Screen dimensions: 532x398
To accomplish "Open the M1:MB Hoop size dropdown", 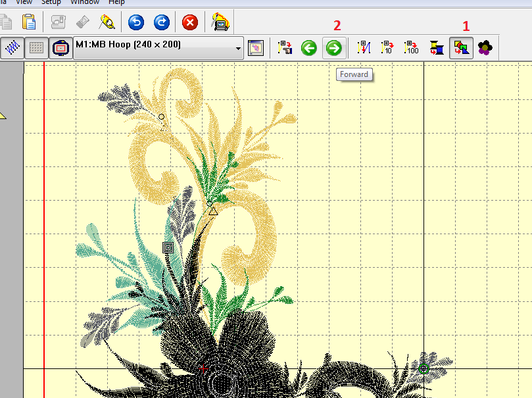I will pos(238,48).
